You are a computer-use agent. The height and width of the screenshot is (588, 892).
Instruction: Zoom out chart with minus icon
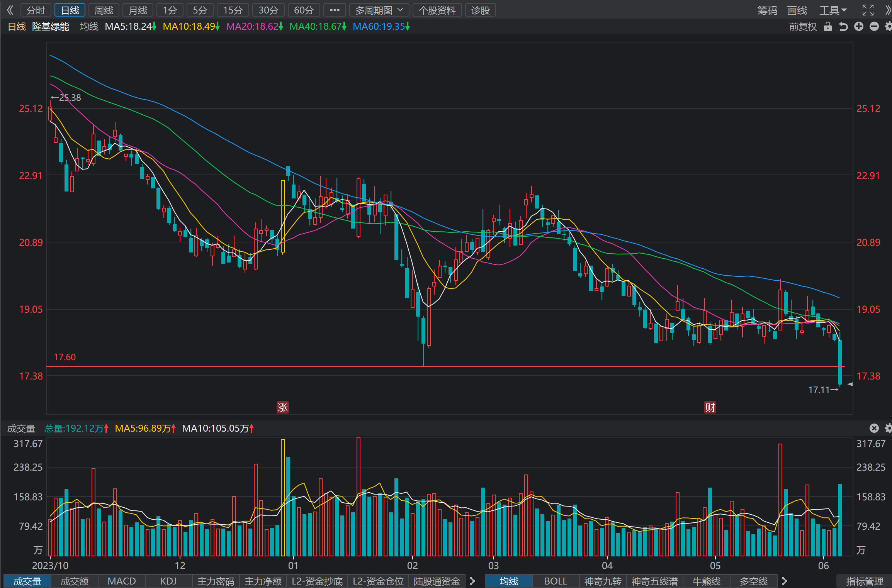point(874,26)
